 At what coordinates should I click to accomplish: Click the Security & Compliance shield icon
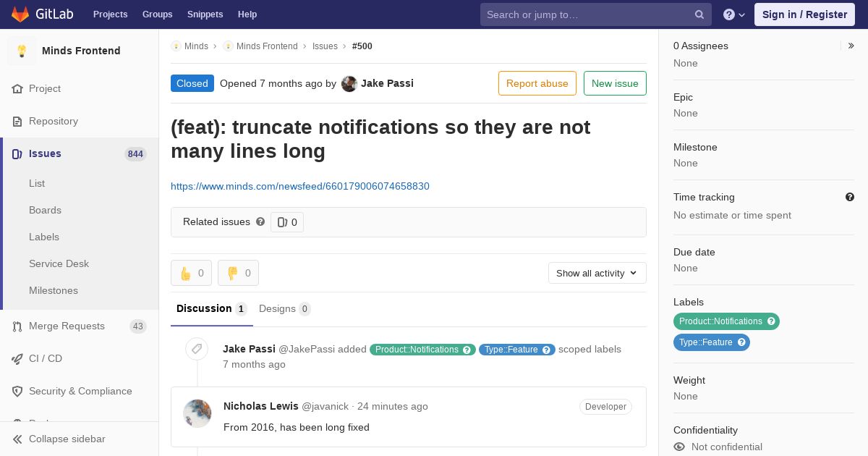click(x=17, y=391)
